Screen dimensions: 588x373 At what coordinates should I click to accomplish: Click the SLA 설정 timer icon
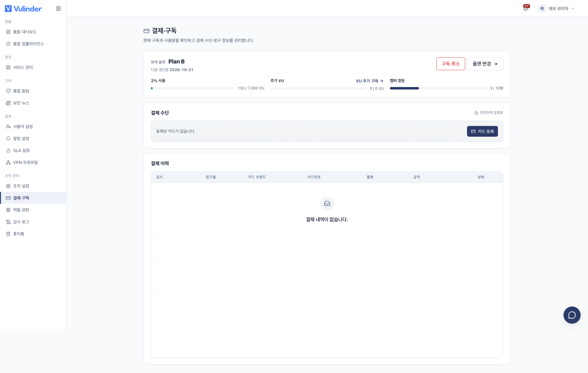(x=8, y=150)
